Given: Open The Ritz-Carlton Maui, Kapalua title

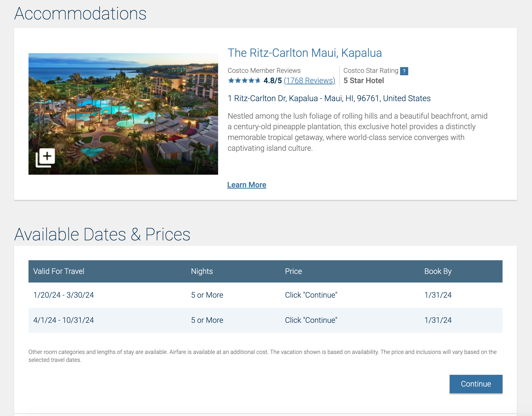Looking at the screenshot, I should pos(305,53).
